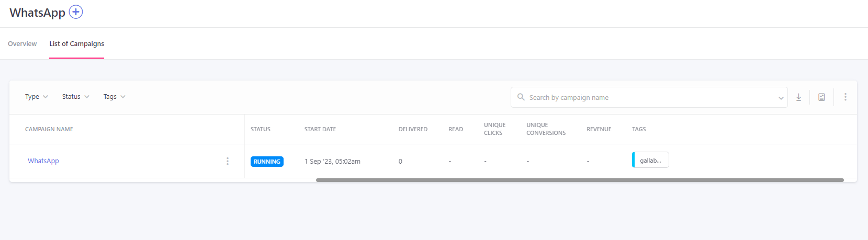Expand the Status filter dropdown

click(76, 97)
